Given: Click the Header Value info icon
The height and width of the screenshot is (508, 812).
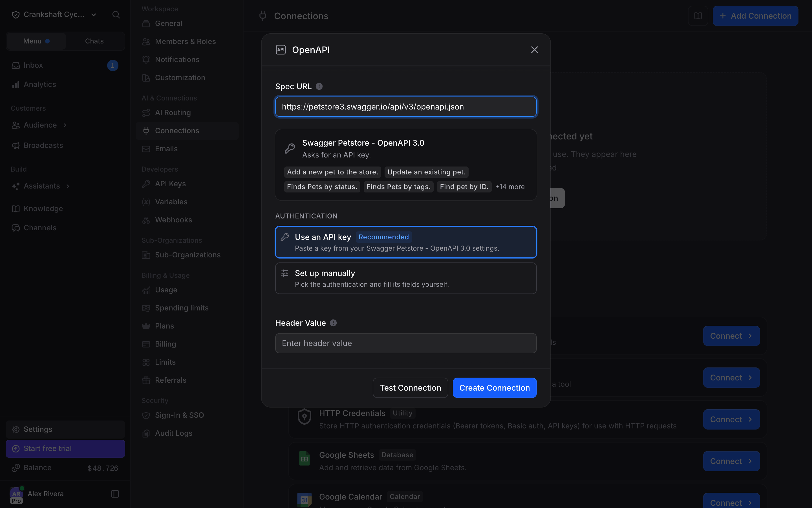Looking at the screenshot, I should (x=333, y=323).
